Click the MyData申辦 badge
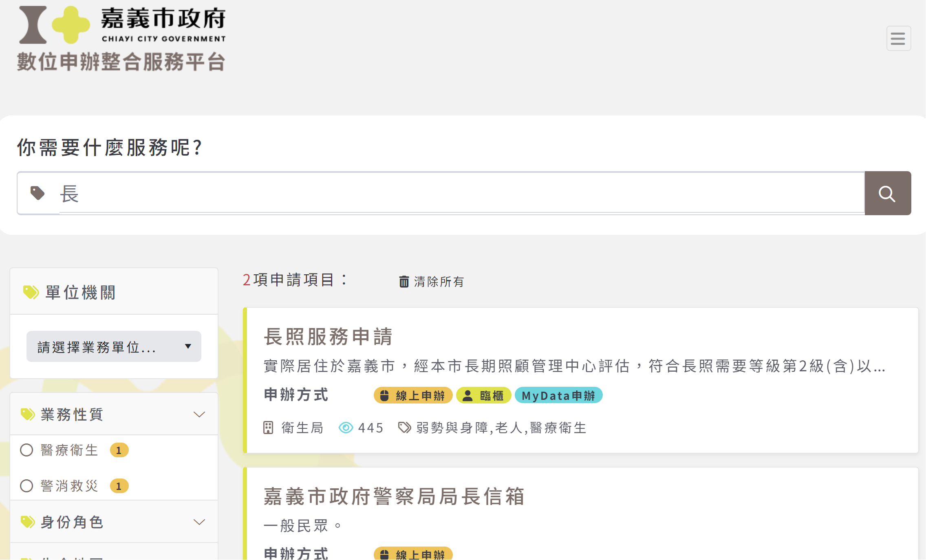Viewport: 926px width, 560px height. point(558,395)
